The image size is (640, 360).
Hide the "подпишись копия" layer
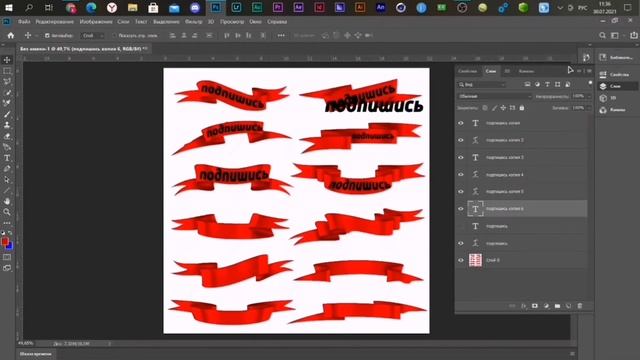[x=461, y=123]
